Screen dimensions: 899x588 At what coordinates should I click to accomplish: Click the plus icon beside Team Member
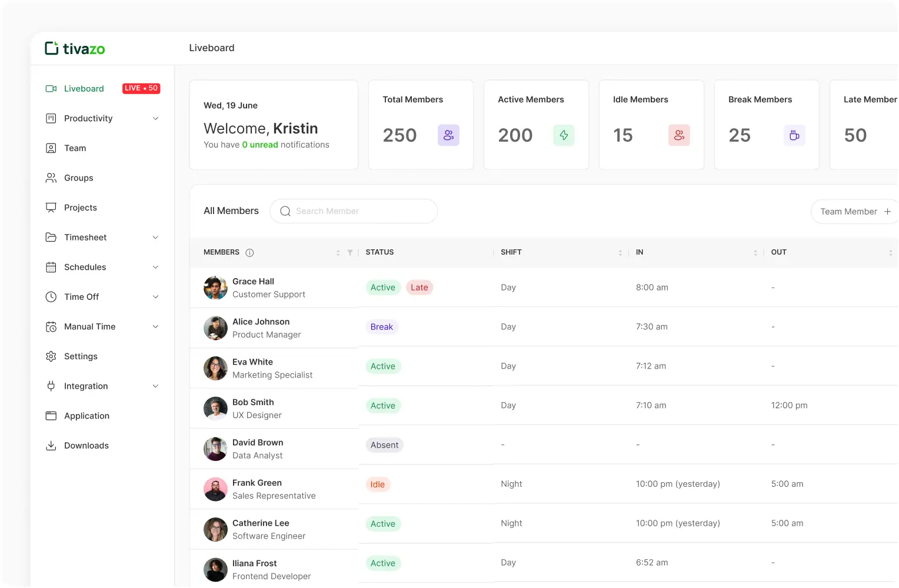click(887, 212)
